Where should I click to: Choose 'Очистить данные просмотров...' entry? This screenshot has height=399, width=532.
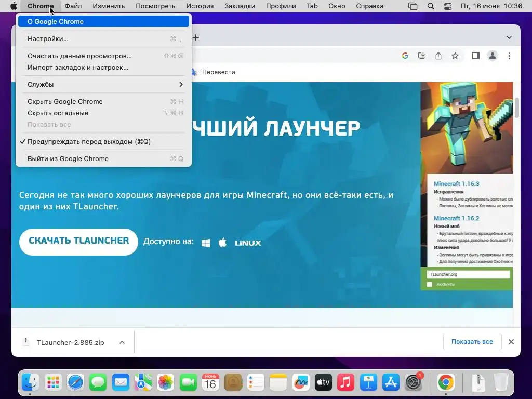coord(103,56)
